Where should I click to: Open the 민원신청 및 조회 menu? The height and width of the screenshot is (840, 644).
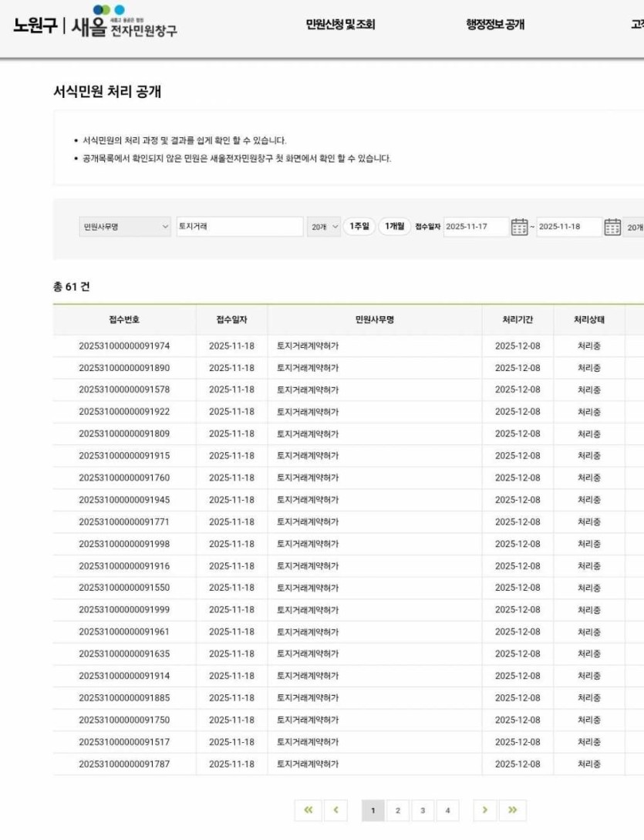pos(340,25)
